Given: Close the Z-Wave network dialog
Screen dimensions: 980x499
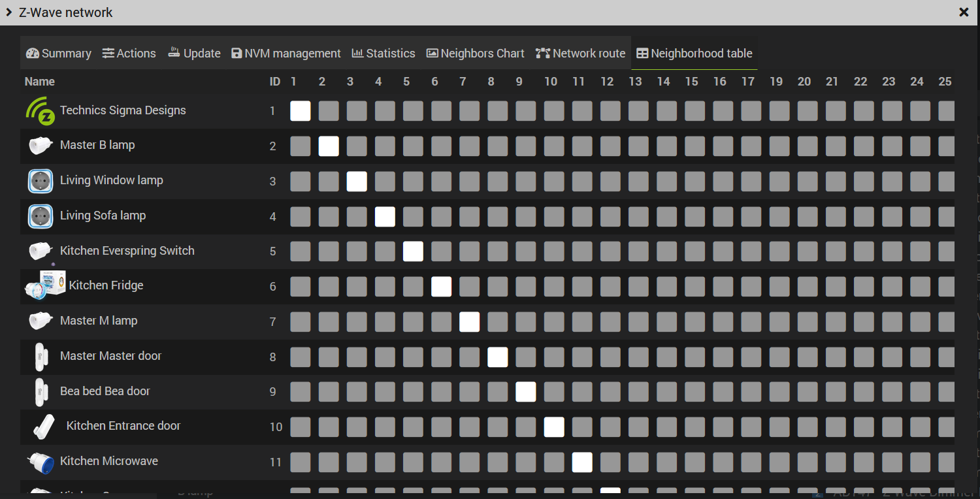Looking at the screenshot, I should tap(964, 12).
